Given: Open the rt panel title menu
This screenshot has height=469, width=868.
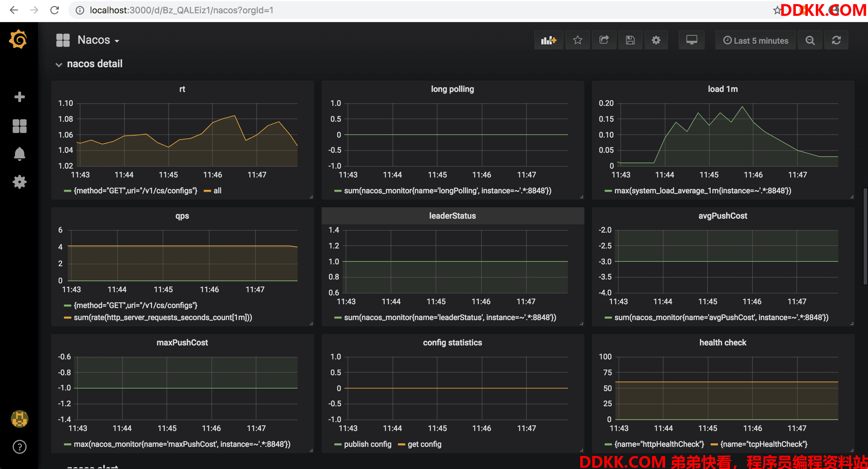Looking at the screenshot, I should pos(182,89).
